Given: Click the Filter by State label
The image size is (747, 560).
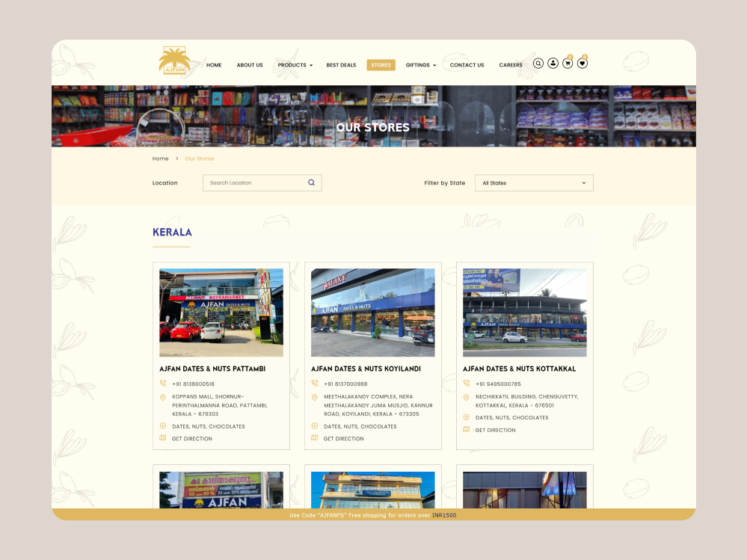Looking at the screenshot, I should click(x=444, y=183).
